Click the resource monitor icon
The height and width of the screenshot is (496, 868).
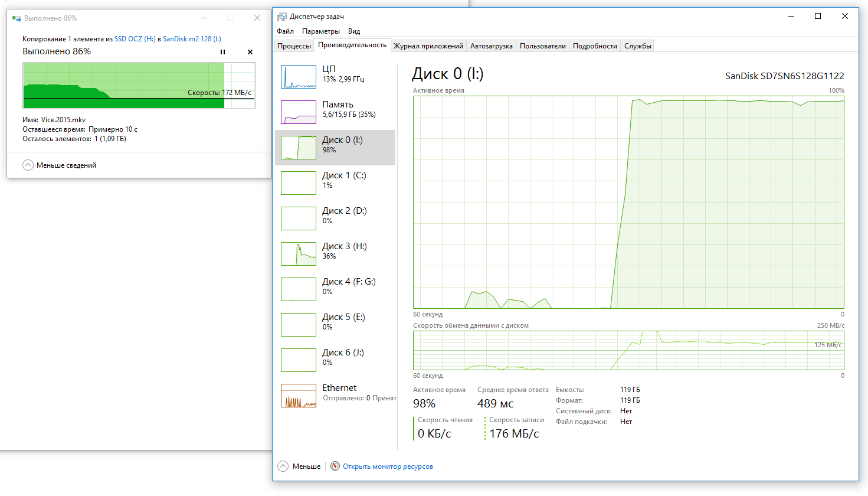coord(335,466)
